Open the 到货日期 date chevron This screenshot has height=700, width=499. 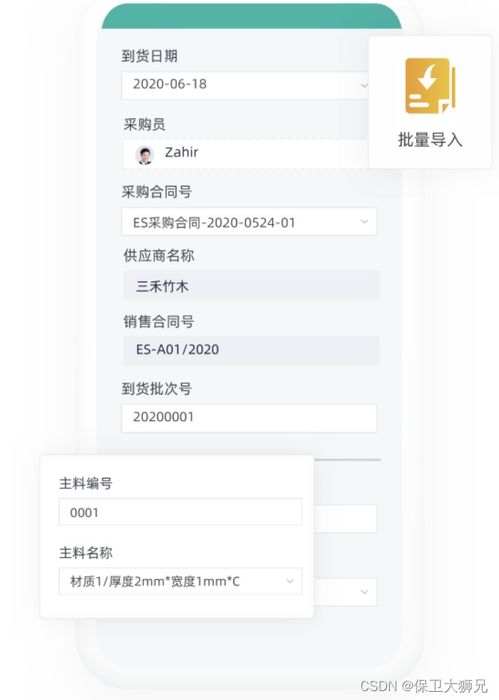pos(364,85)
